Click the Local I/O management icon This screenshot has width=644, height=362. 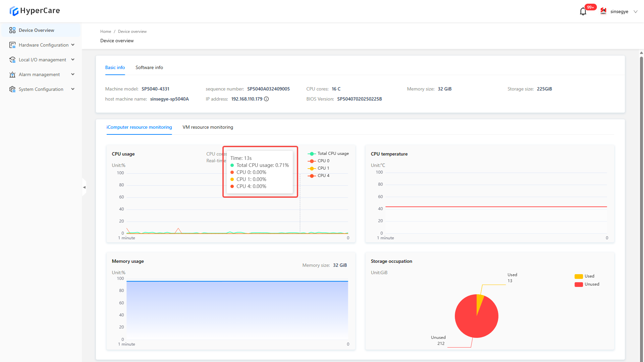(x=12, y=60)
